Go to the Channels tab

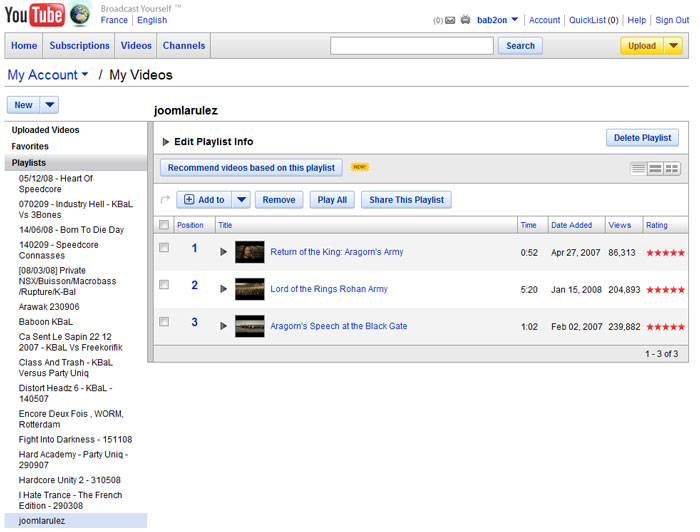(184, 46)
